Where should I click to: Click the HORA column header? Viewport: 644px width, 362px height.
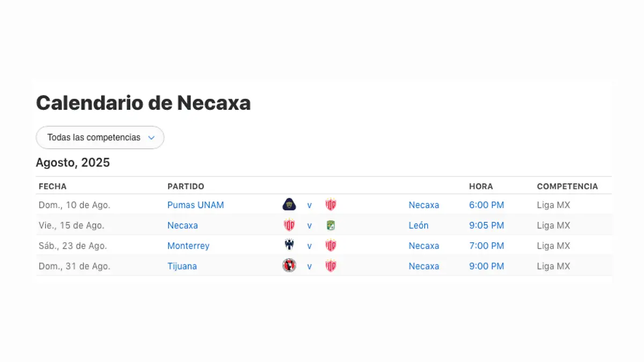pyautogui.click(x=480, y=186)
